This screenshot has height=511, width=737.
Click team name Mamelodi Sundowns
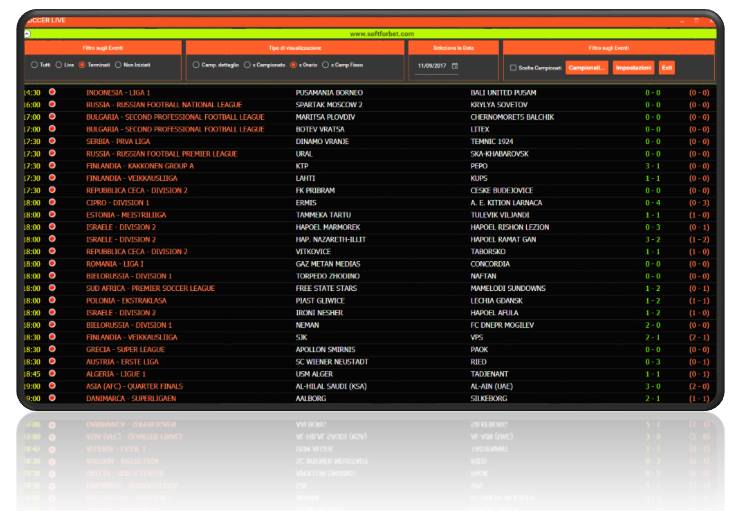pyautogui.click(x=508, y=288)
